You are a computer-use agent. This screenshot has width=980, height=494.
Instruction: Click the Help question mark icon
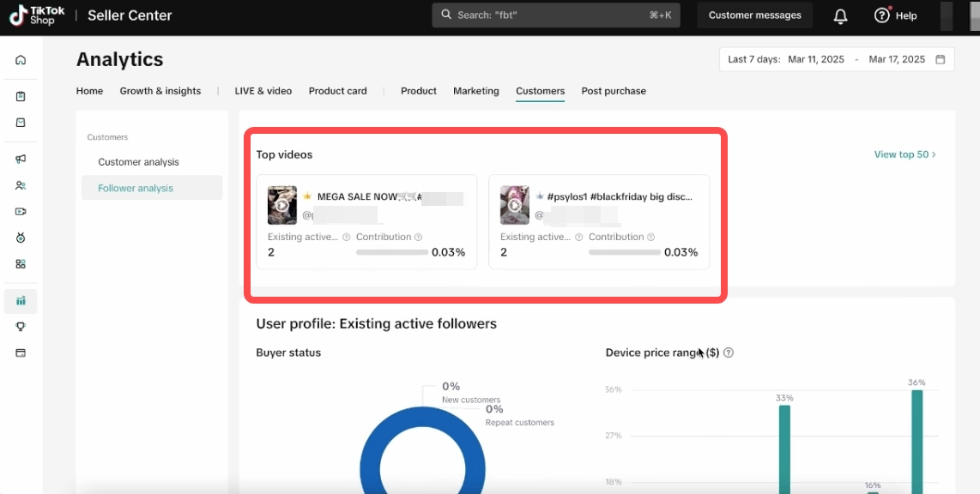[881, 15]
